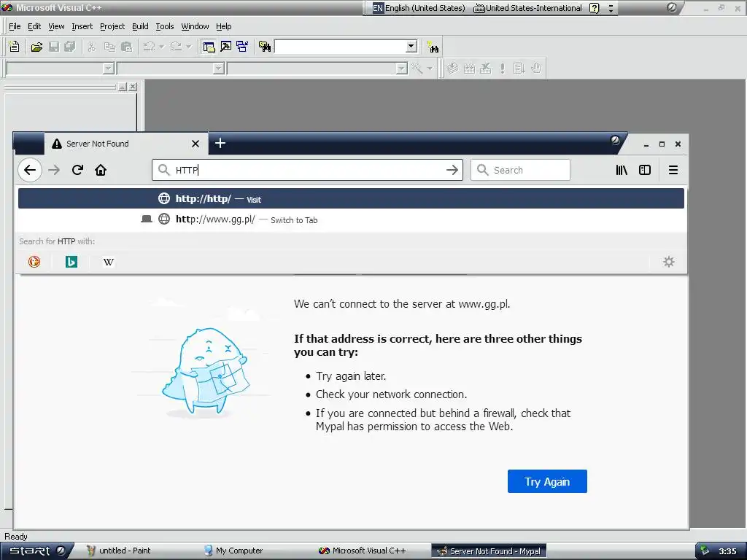Click the Paste clipboard icon

tap(126, 47)
